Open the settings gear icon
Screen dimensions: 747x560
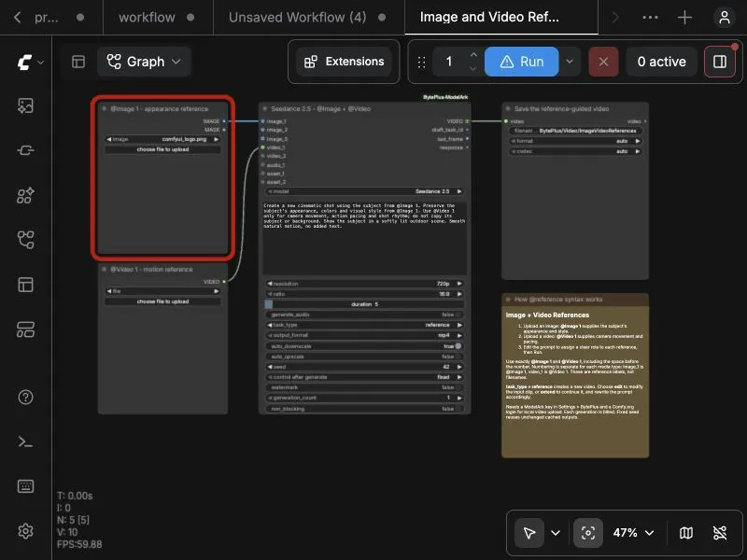click(x=26, y=531)
